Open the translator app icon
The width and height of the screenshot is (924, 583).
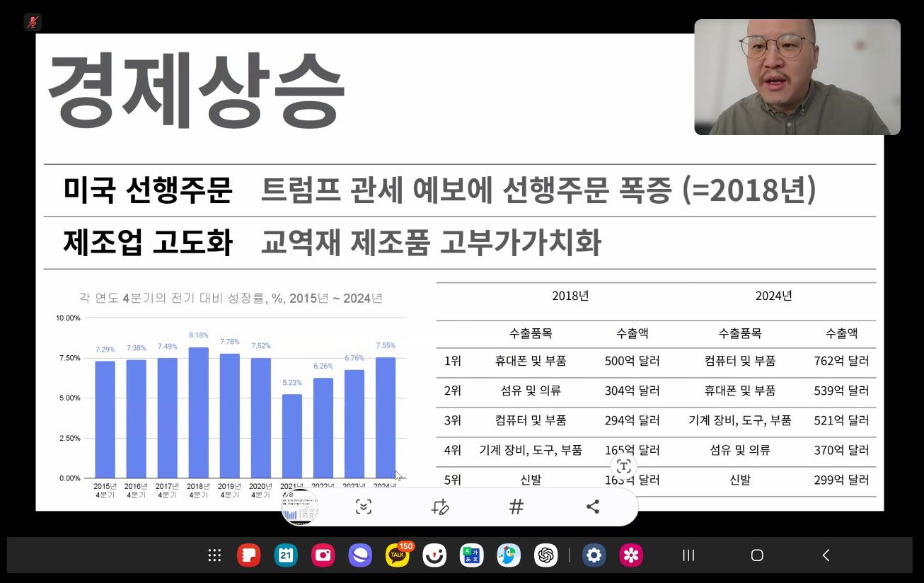point(471,555)
